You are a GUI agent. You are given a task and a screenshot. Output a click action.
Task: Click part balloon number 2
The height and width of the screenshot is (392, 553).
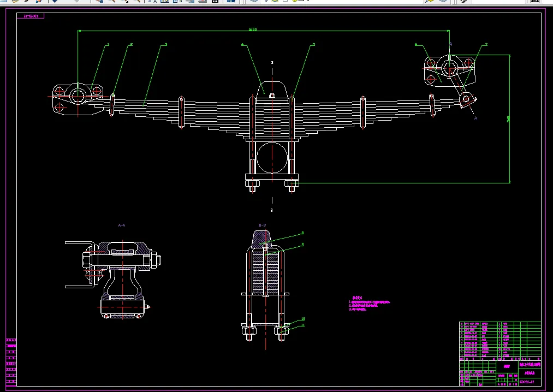131,44
